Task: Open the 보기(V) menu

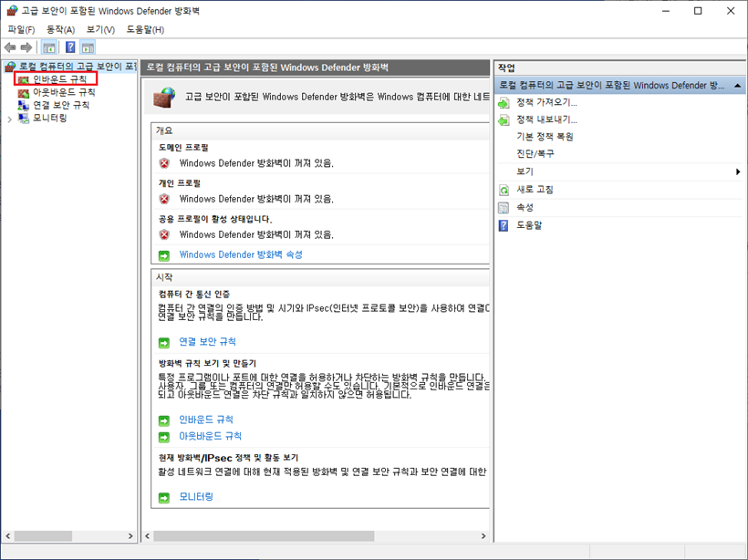Action: 100,29
